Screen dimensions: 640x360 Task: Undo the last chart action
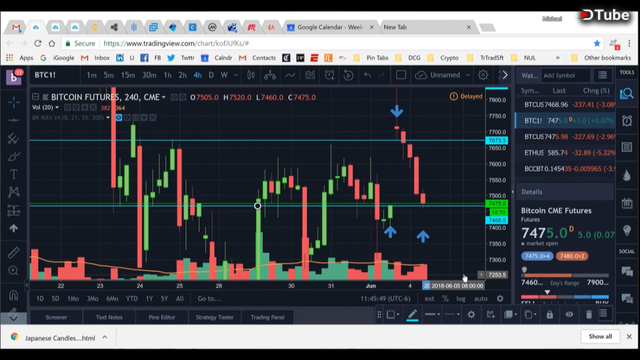pos(367,75)
